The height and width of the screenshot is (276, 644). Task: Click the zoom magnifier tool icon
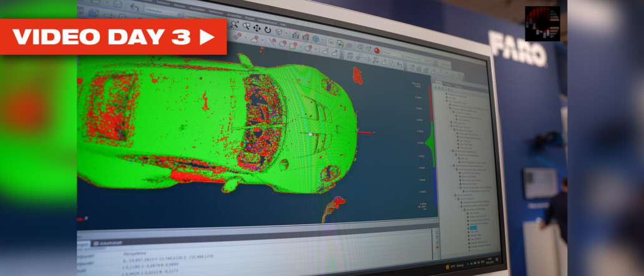[235, 24]
